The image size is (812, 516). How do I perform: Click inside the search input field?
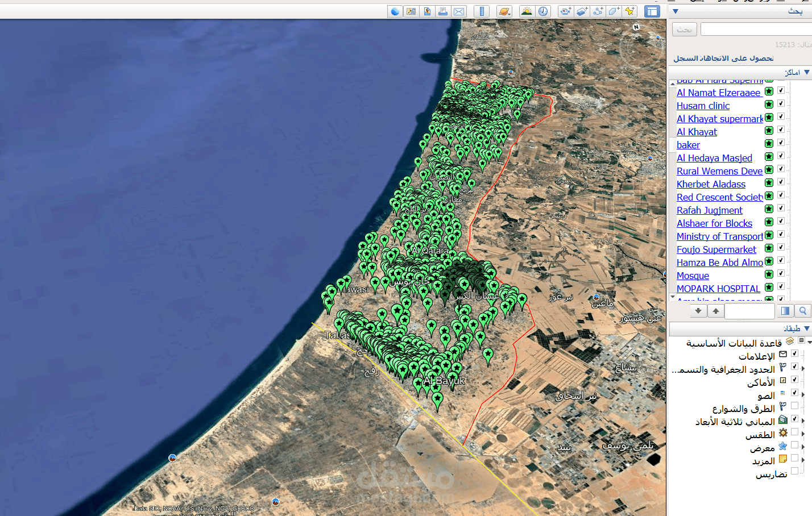pos(756,29)
